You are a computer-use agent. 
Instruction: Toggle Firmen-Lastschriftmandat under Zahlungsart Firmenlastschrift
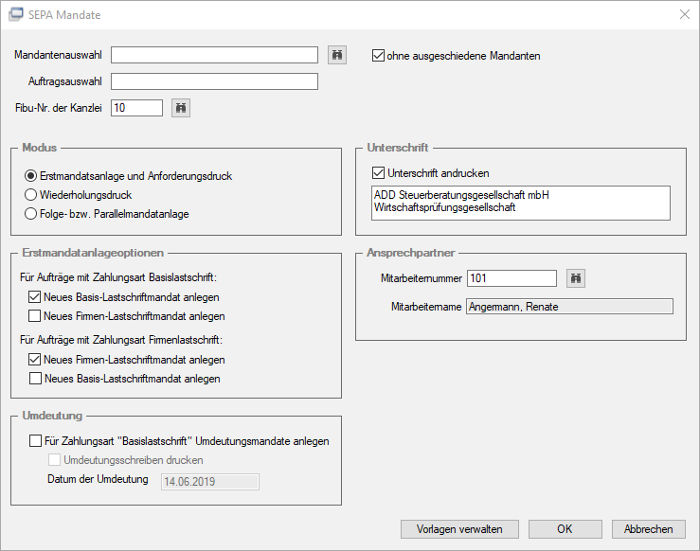click(34, 359)
